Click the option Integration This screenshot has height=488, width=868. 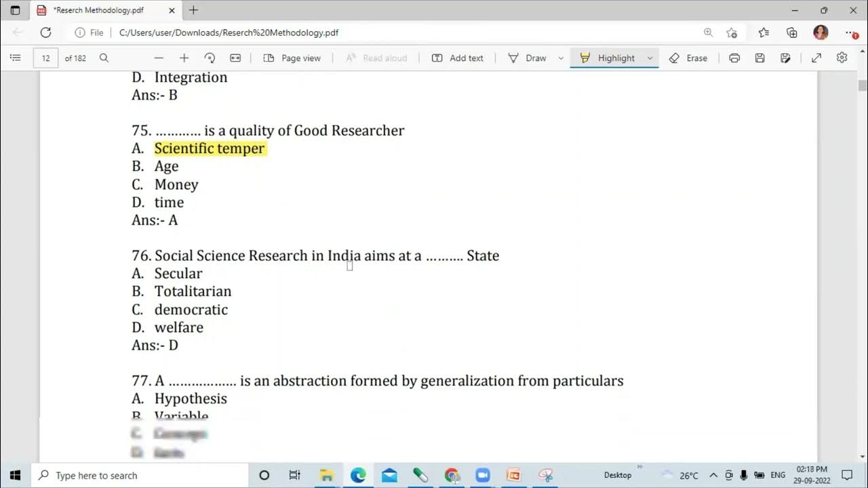191,77
